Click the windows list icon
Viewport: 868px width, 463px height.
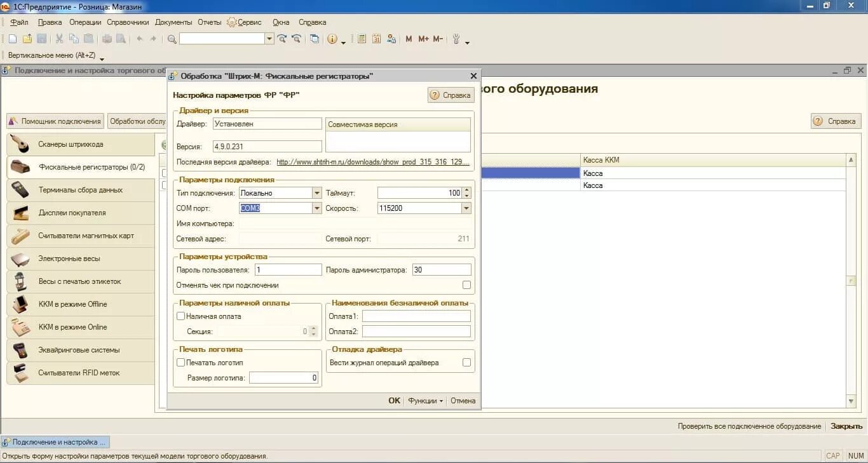pyautogui.click(x=315, y=39)
